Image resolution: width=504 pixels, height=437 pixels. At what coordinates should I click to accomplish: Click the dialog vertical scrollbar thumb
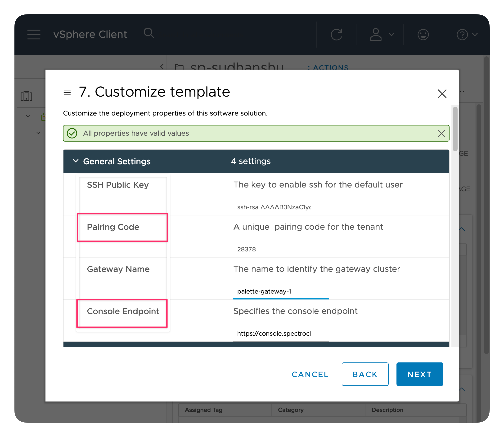(455, 129)
